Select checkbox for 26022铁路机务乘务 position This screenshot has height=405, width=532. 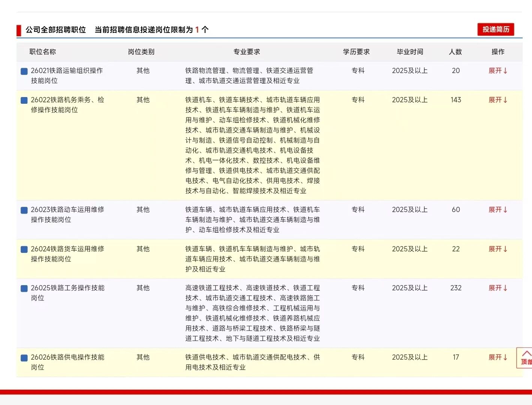click(24, 100)
